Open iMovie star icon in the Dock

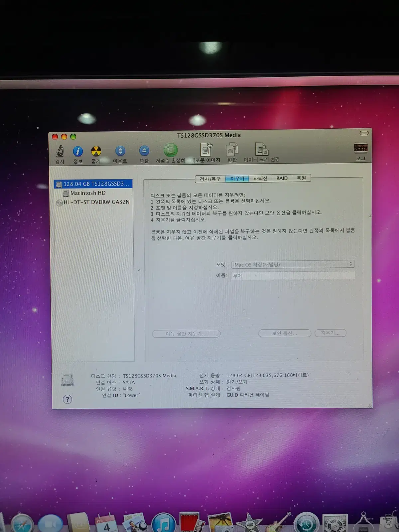(249, 523)
